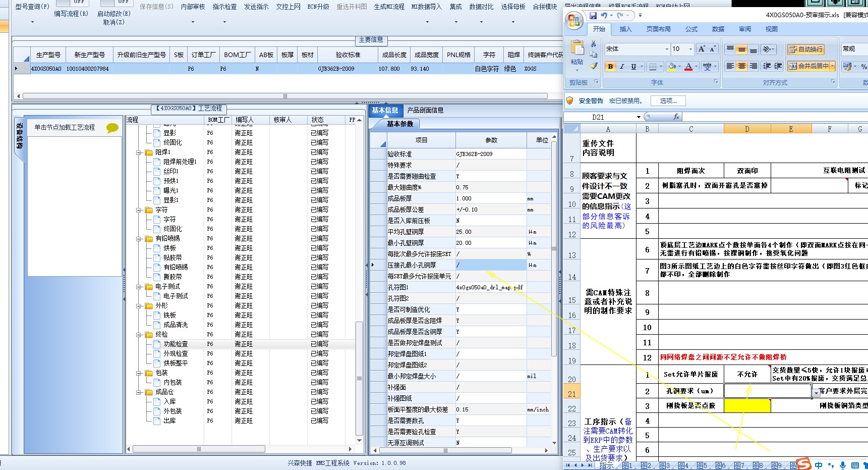
Task: Toggle center horizontal alignment
Action: 741,66
